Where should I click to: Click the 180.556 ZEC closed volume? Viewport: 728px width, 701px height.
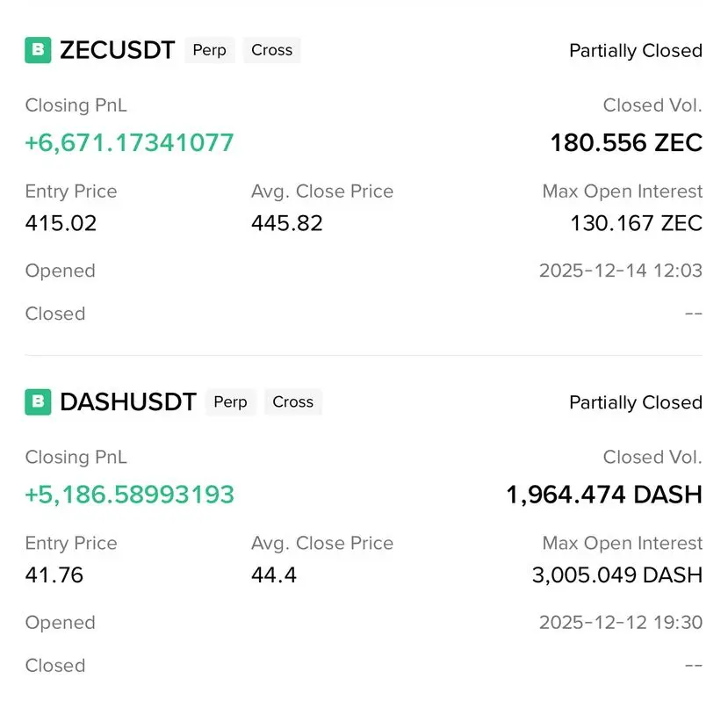625,142
